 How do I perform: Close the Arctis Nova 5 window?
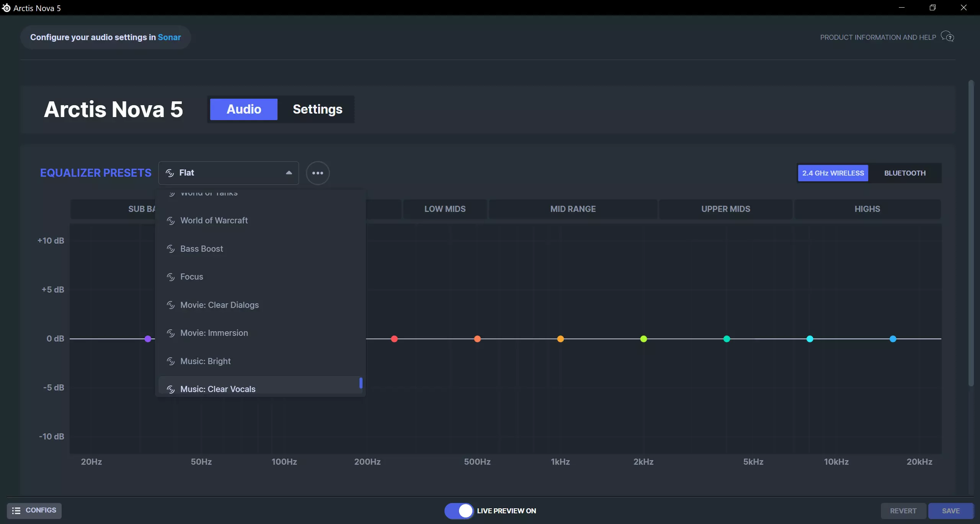(964, 8)
